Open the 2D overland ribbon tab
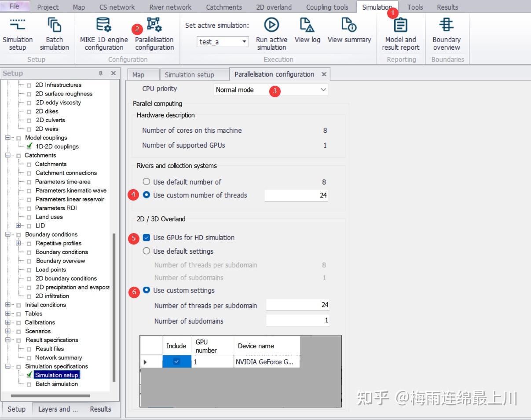531x420 pixels. 274,7
